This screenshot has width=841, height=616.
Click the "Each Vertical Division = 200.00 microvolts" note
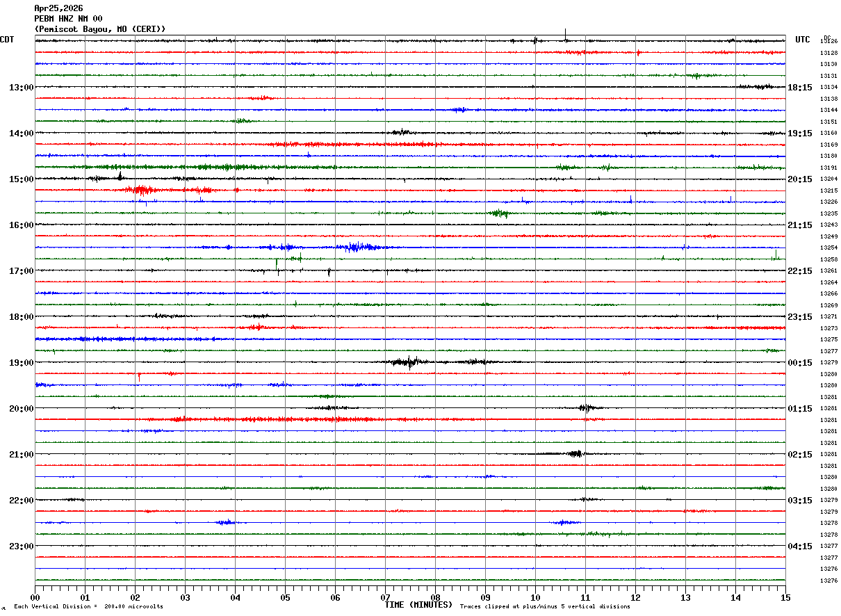(88, 606)
